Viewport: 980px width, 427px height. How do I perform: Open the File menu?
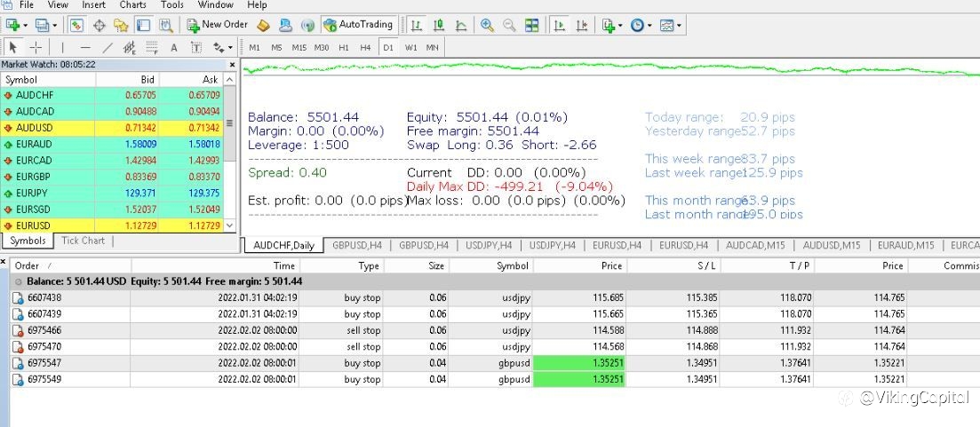[x=27, y=5]
